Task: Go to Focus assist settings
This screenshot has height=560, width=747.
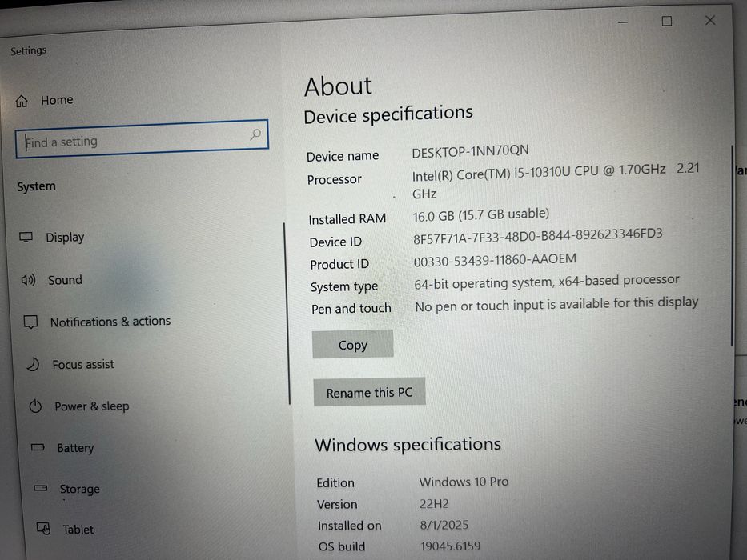Action: coord(83,364)
